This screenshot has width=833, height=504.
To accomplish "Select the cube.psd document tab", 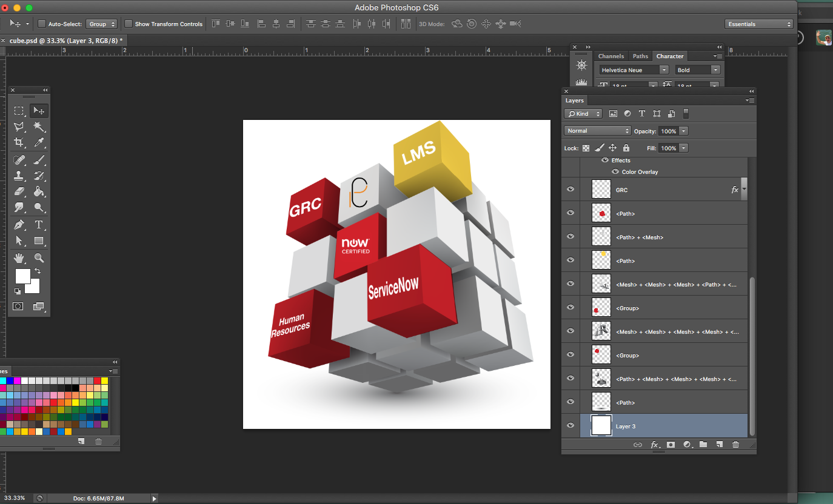I will tap(66, 40).
